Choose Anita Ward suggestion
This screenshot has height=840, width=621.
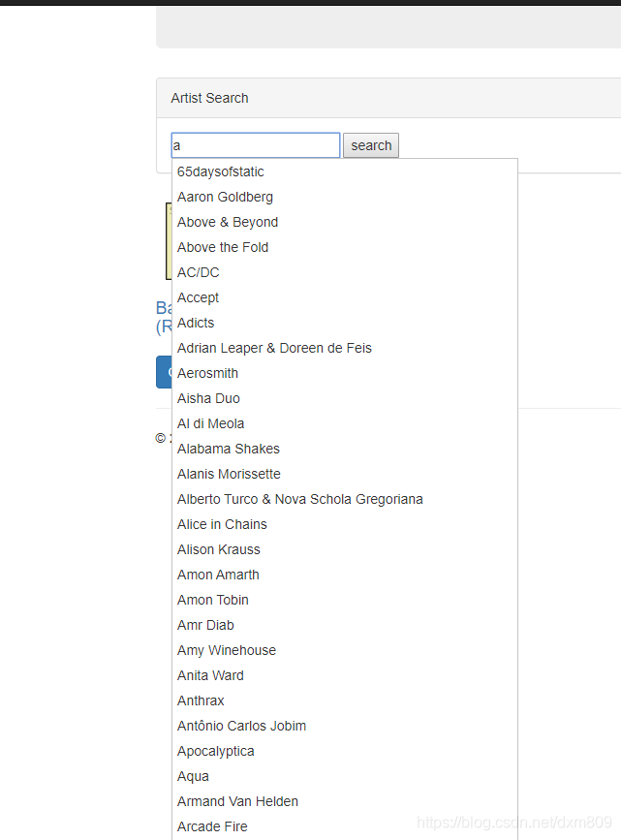[x=345, y=675]
